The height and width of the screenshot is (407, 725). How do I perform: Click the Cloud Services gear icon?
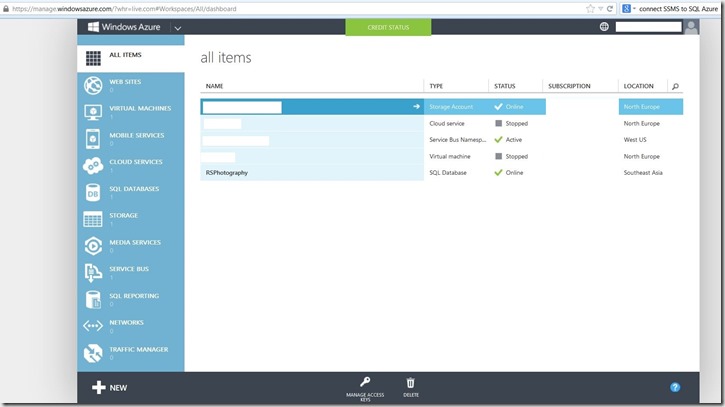[93, 165]
